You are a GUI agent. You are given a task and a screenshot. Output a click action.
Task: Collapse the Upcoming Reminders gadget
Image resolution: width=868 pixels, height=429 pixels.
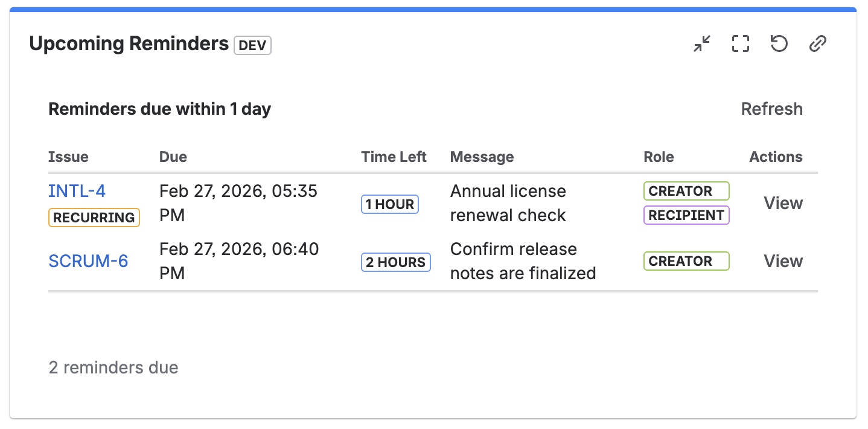tap(701, 43)
